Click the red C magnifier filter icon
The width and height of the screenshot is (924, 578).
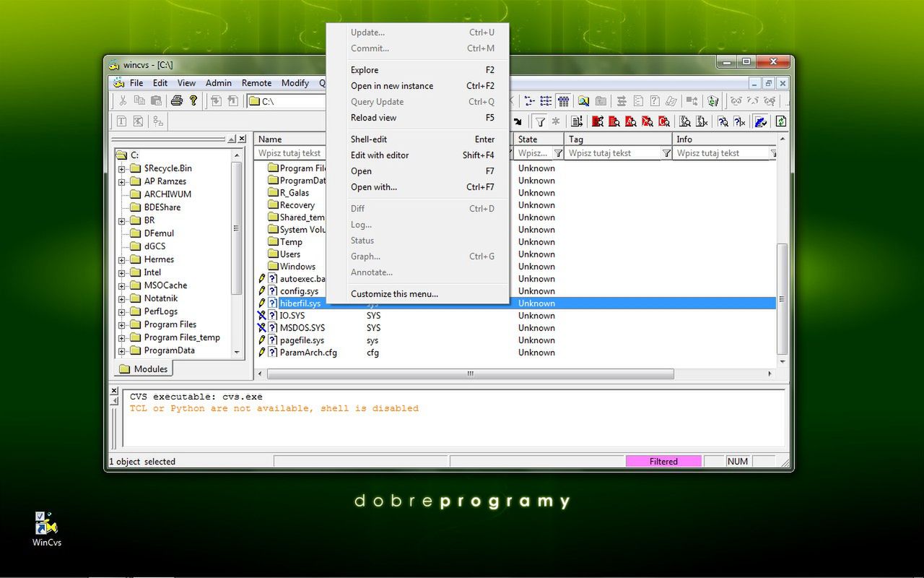coord(664,121)
